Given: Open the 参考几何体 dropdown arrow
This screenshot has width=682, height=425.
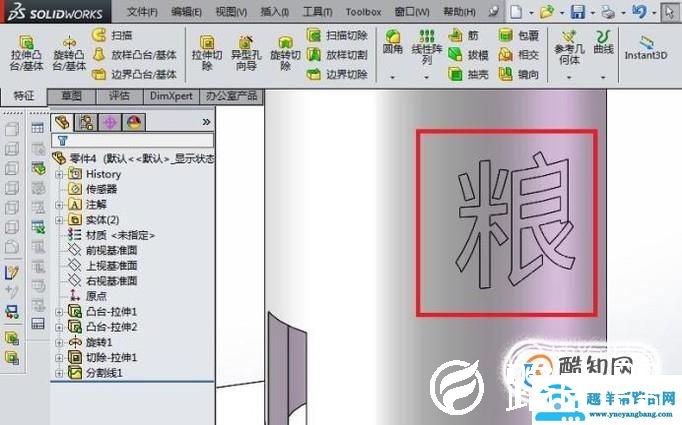Looking at the screenshot, I should pyautogui.click(x=569, y=77).
